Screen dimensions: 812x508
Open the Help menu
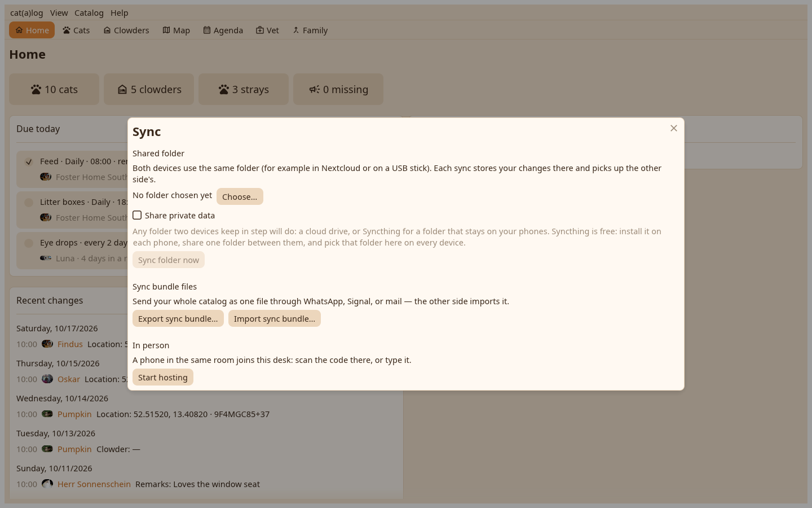coord(120,12)
